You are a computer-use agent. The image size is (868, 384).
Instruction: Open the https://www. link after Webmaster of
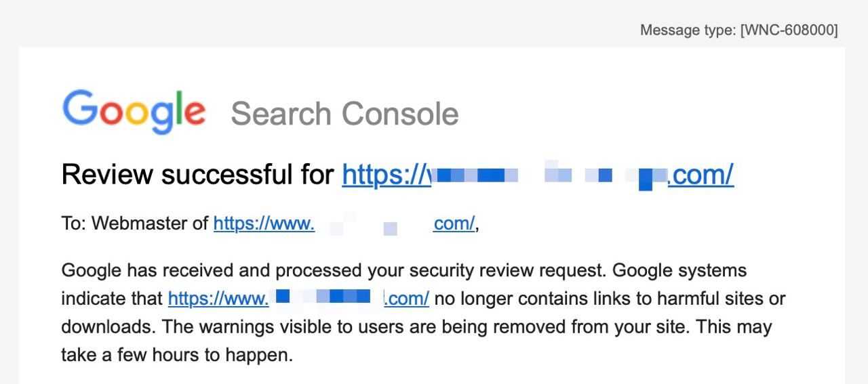[x=264, y=223]
